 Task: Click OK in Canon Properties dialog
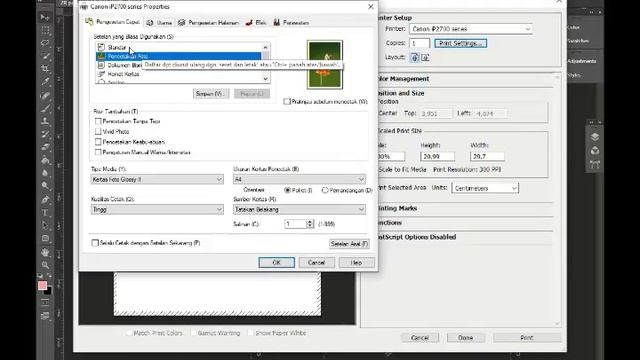click(x=276, y=262)
